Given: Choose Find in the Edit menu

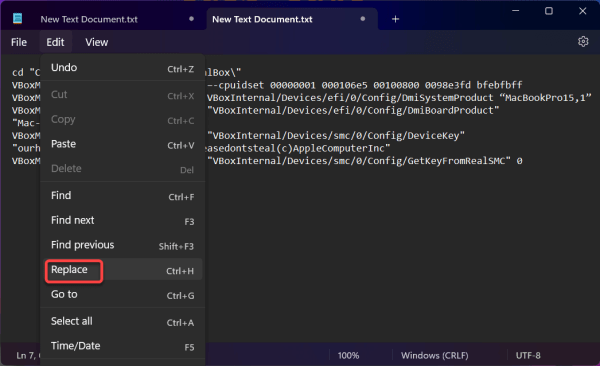Looking at the screenshot, I should click(122, 196).
